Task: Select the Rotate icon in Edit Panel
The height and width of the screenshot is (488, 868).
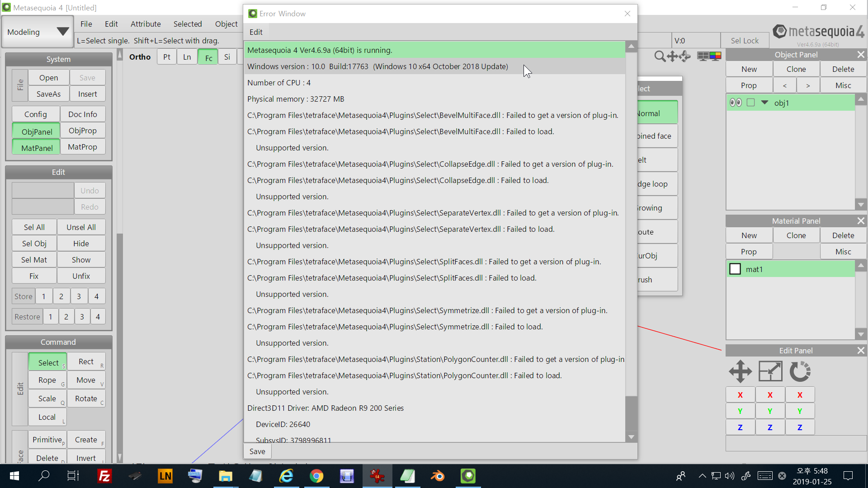Action: 800,371
